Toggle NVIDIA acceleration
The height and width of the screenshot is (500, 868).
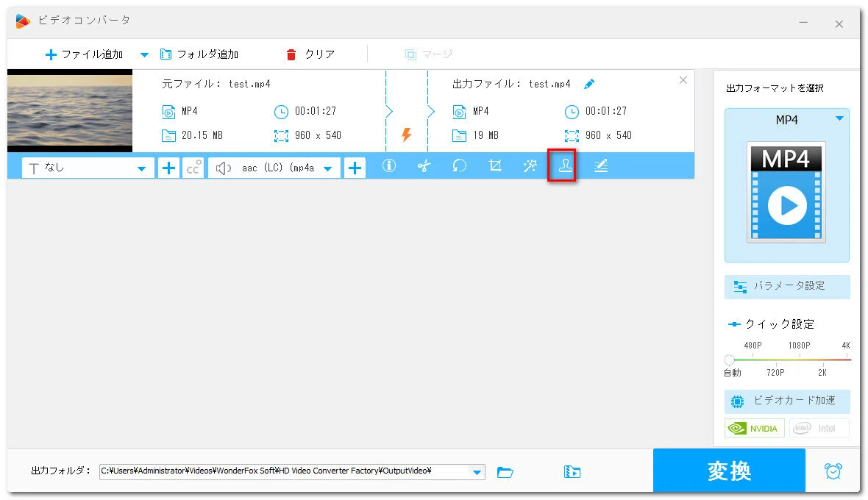click(755, 428)
